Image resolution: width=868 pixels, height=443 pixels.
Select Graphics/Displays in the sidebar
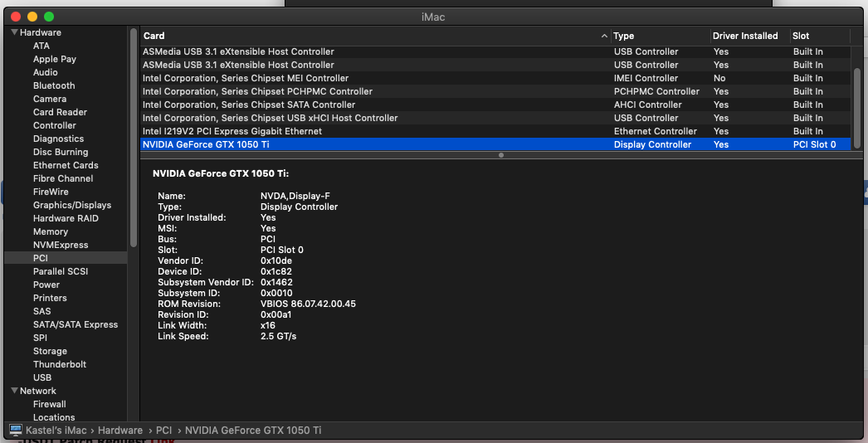click(x=71, y=205)
